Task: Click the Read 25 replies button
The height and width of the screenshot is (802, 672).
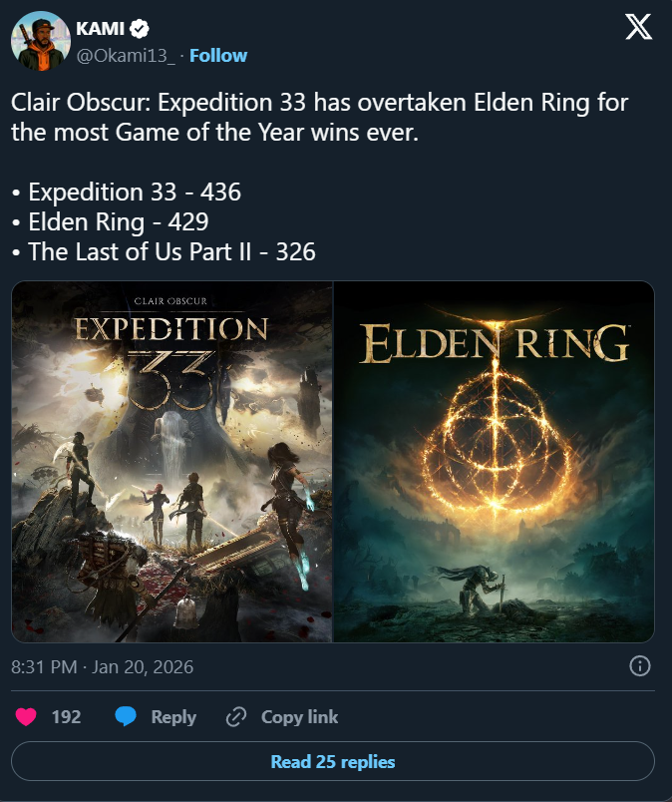Action: coord(333,762)
